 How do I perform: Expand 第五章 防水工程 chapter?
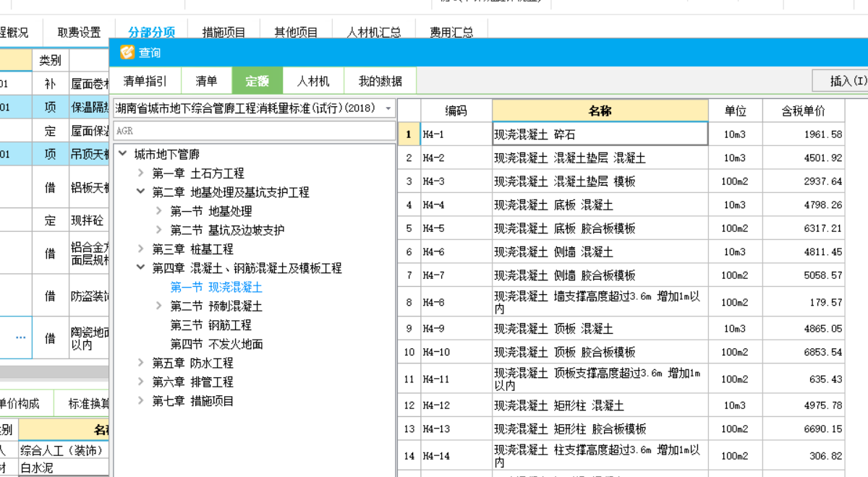tap(141, 363)
